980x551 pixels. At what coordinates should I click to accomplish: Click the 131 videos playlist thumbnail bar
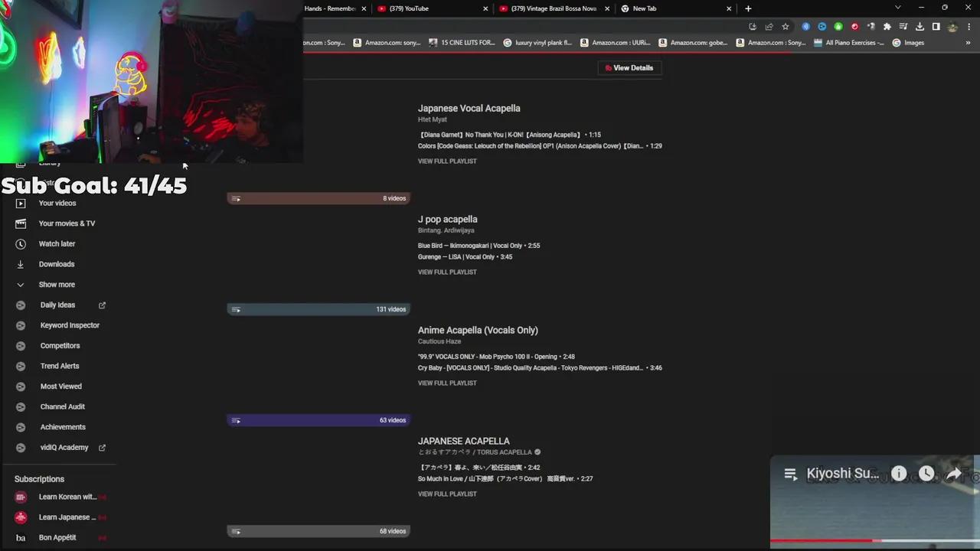point(318,309)
